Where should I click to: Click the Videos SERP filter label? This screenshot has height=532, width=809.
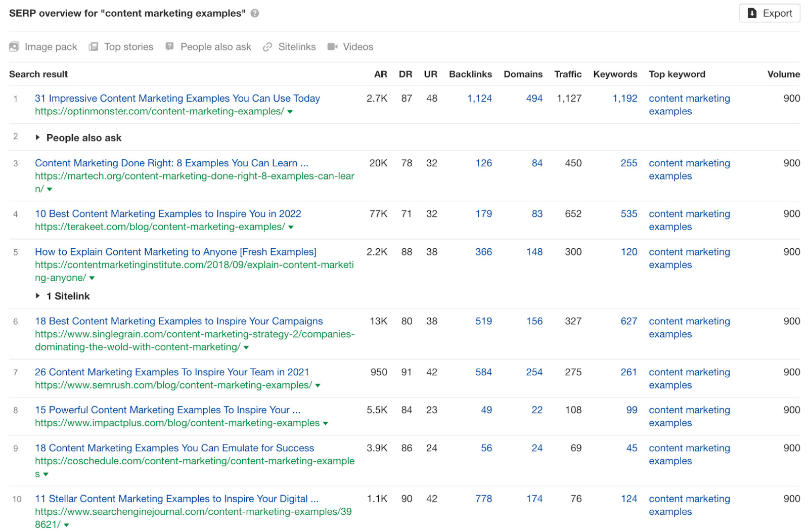[357, 47]
